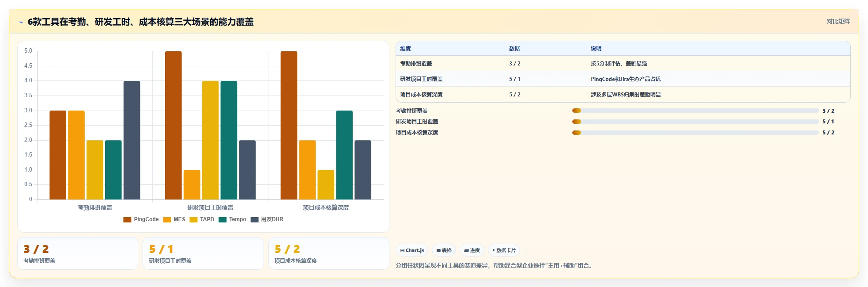The width and height of the screenshot is (868, 287).
Task: Click the 5 / 1 value in the table
Action: click(x=515, y=79)
